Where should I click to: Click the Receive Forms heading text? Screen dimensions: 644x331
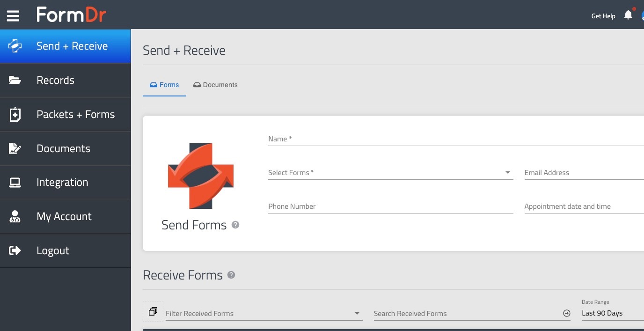click(183, 275)
